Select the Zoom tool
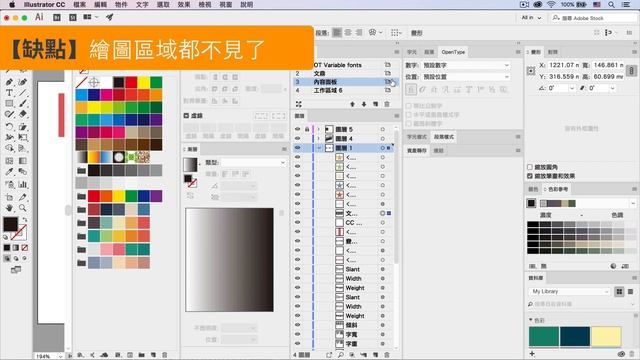 click(23, 208)
